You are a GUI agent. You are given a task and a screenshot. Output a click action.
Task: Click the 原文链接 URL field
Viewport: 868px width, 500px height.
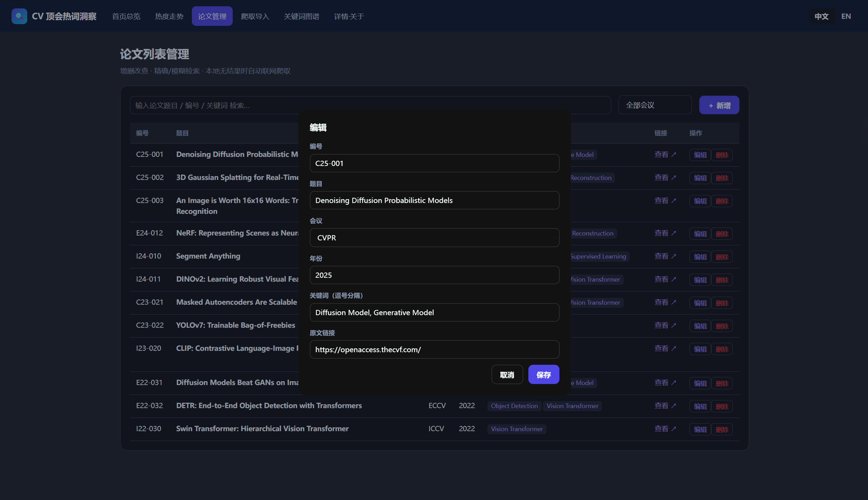(x=434, y=349)
